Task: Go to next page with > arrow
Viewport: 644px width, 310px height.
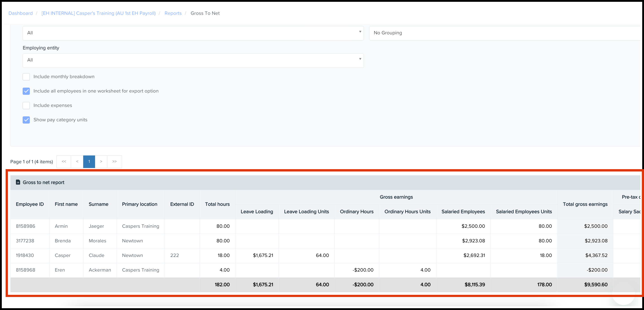Action: point(101,162)
